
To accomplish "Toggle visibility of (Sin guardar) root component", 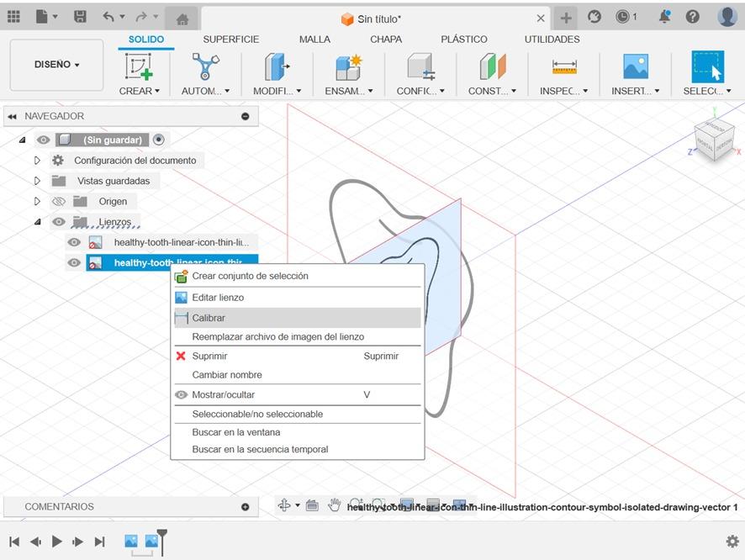I will 43,140.
